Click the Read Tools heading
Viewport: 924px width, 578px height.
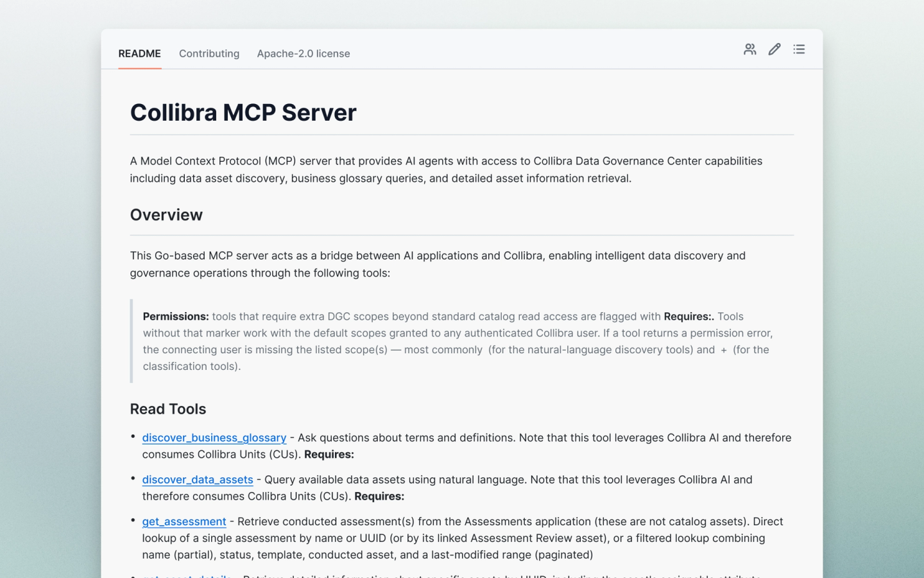tap(168, 409)
